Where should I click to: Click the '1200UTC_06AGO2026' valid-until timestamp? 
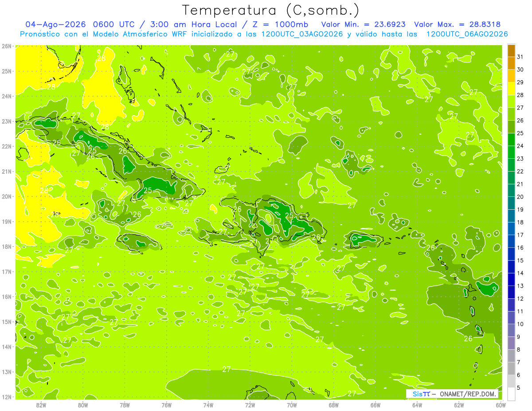(x=466, y=34)
